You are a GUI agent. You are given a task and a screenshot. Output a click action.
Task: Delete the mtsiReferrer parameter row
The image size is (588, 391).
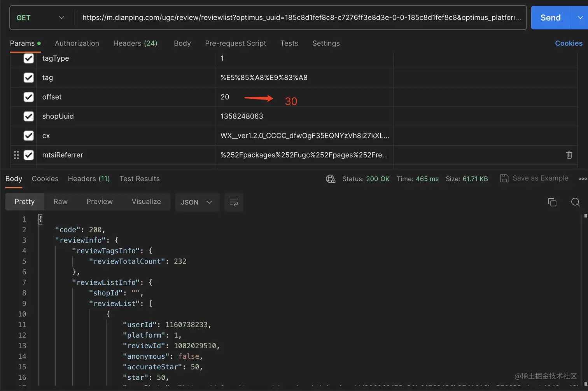point(569,155)
